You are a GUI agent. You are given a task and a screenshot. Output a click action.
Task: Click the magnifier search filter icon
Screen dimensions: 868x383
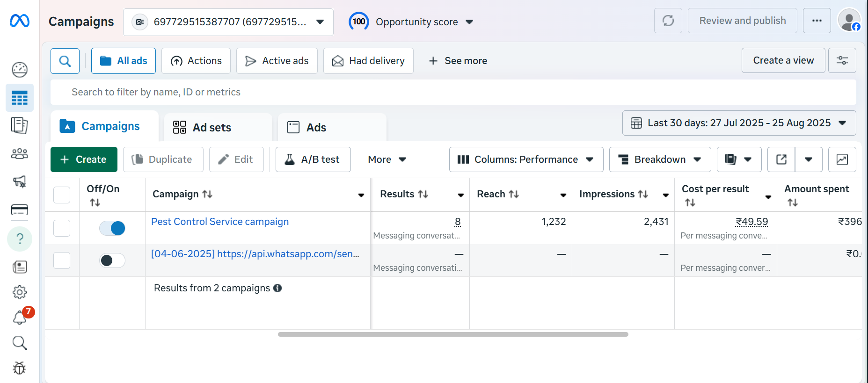[x=65, y=61]
